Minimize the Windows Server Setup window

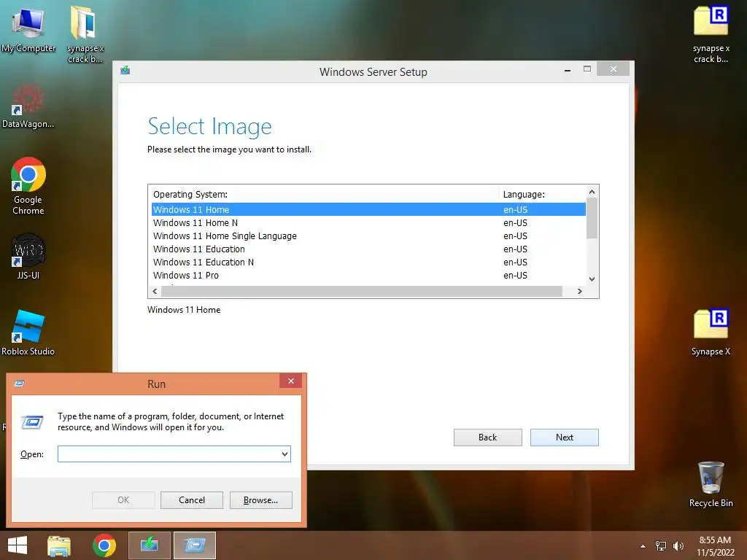tap(568, 69)
